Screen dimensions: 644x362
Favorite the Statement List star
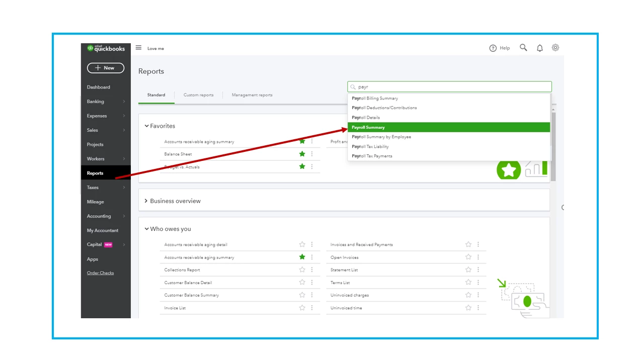click(x=468, y=269)
